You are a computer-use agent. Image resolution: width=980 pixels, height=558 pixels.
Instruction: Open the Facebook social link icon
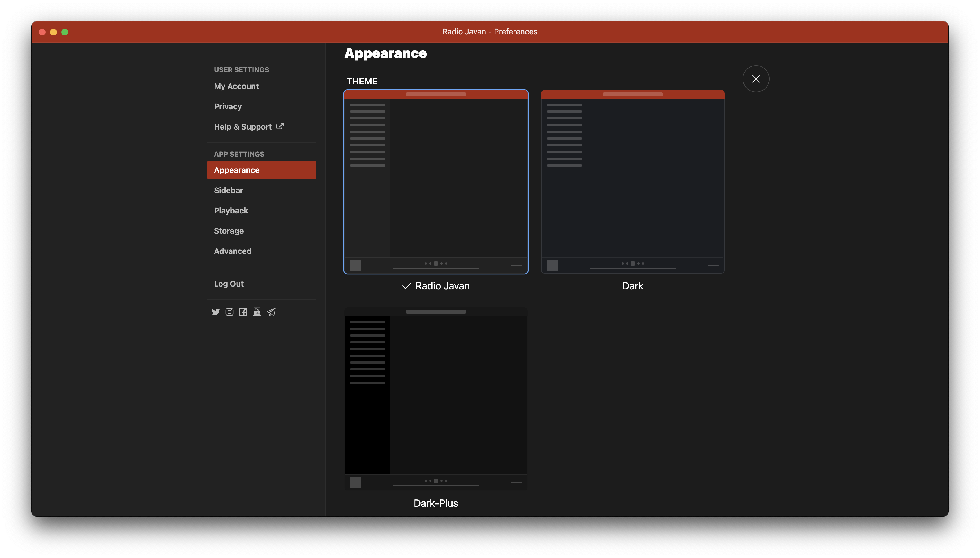[243, 312]
